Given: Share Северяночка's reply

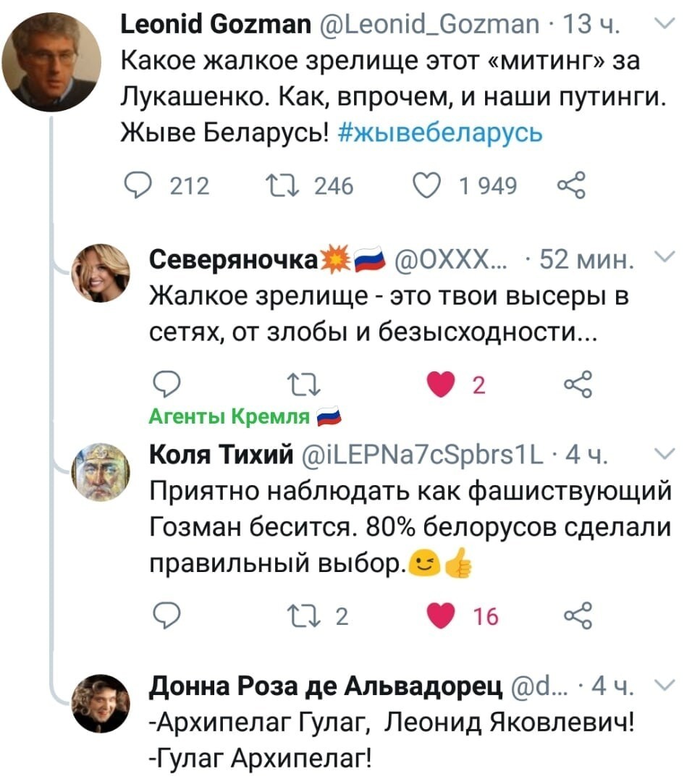Looking at the screenshot, I should coord(578,384).
